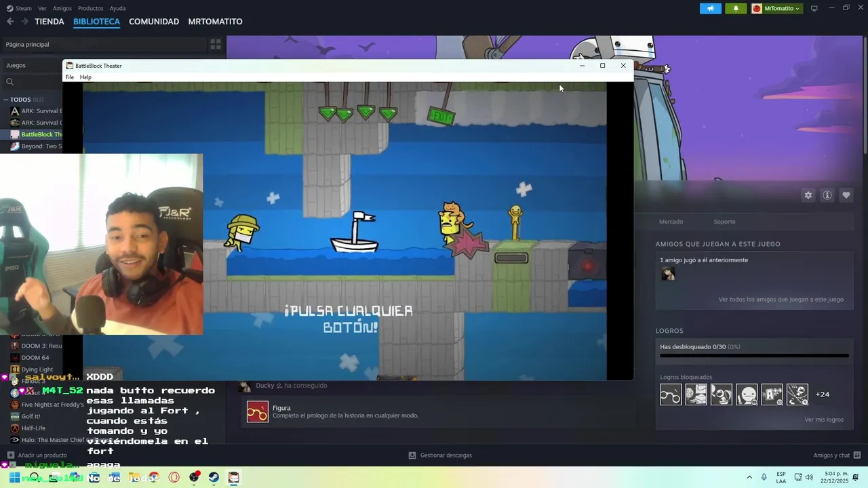Click first locked achievement handcuffs icon

[x=671, y=394]
